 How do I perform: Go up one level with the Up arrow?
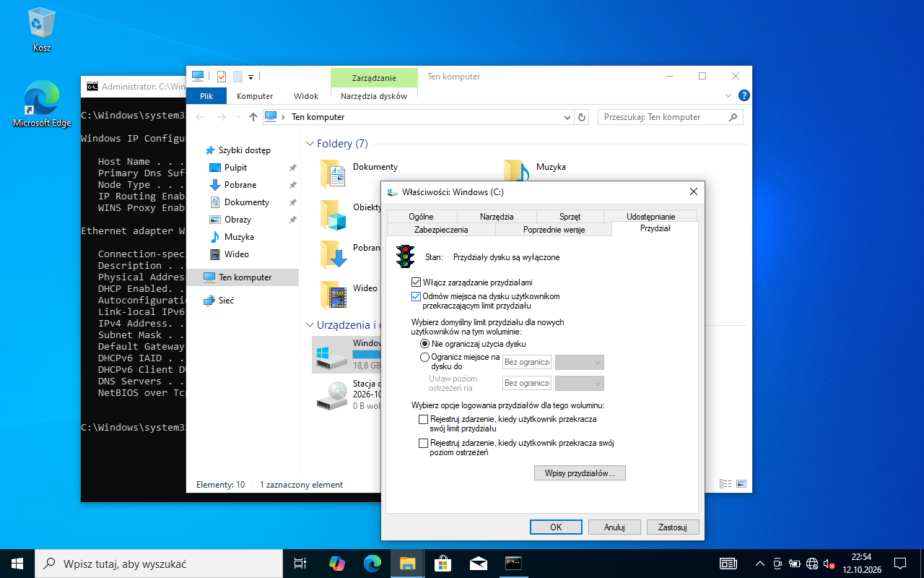coord(253,117)
